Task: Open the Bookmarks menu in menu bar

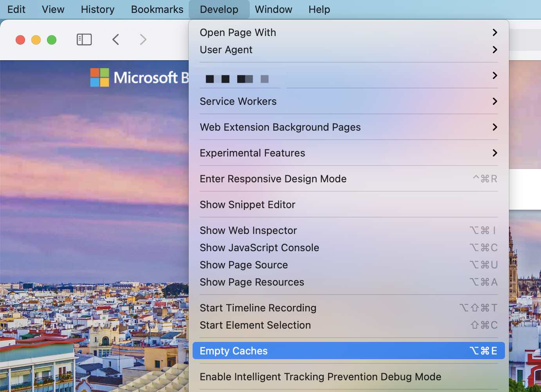Action: pyautogui.click(x=157, y=9)
